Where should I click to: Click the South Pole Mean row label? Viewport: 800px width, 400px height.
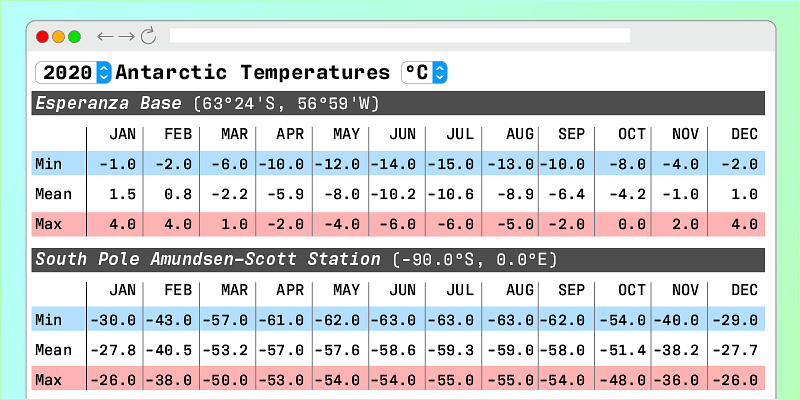point(53,350)
